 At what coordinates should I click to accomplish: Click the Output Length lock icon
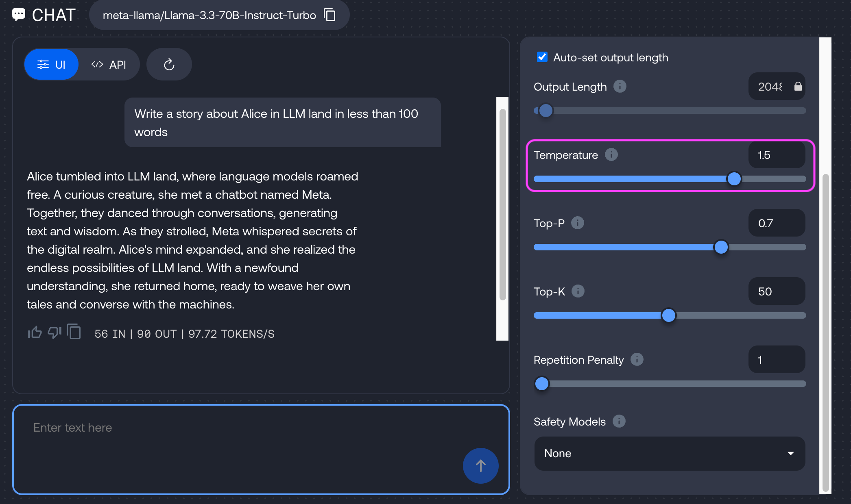click(x=798, y=86)
